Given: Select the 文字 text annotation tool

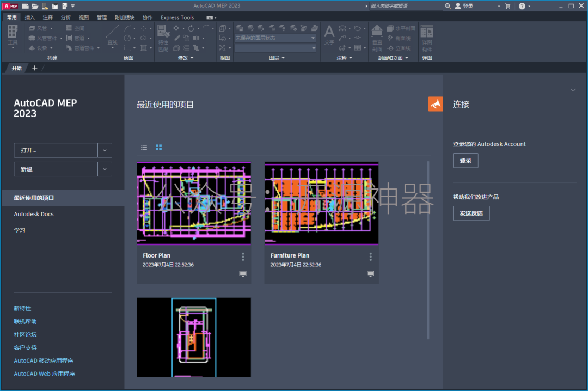Looking at the screenshot, I should 329,35.
